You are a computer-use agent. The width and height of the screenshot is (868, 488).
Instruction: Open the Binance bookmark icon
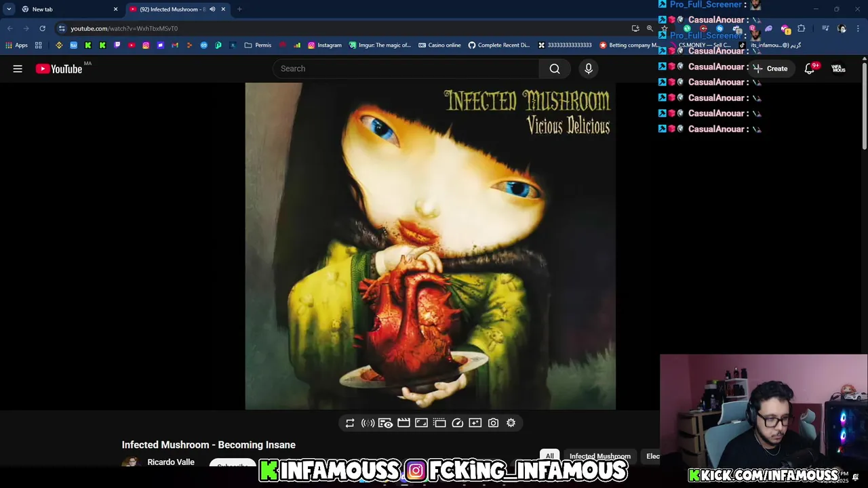pyautogui.click(x=59, y=45)
